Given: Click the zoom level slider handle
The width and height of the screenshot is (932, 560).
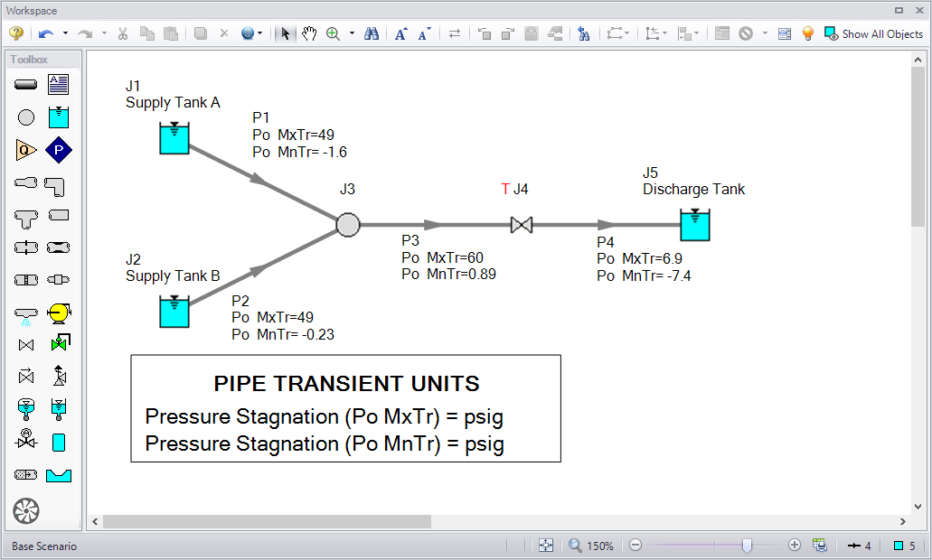Looking at the screenshot, I should click(748, 545).
